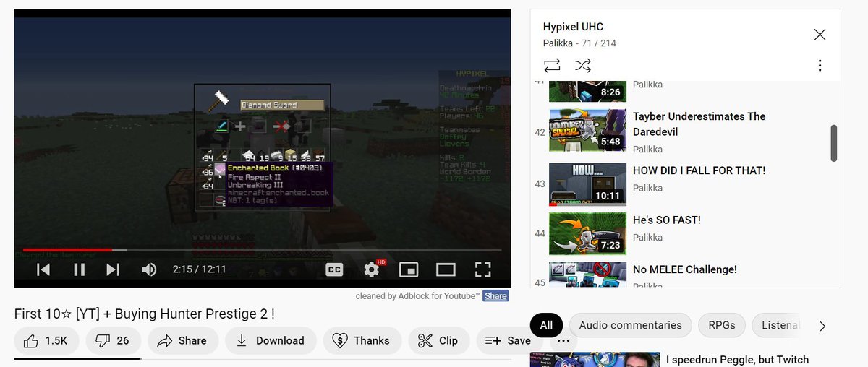The width and height of the screenshot is (868, 367).
Task: Create a Clip of the video
Action: [x=438, y=341]
